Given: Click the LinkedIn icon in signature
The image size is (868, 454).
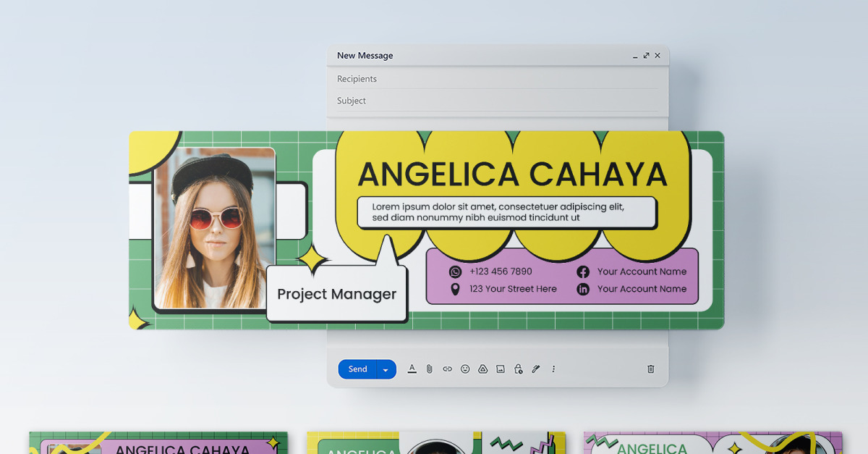Looking at the screenshot, I should pos(583,290).
